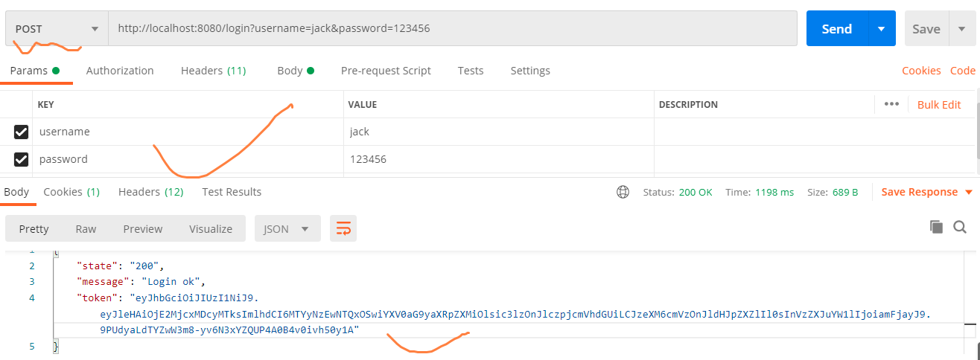The height and width of the screenshot is (360, 980).
Task: Click the username row description cell
Action: (815, 132)
